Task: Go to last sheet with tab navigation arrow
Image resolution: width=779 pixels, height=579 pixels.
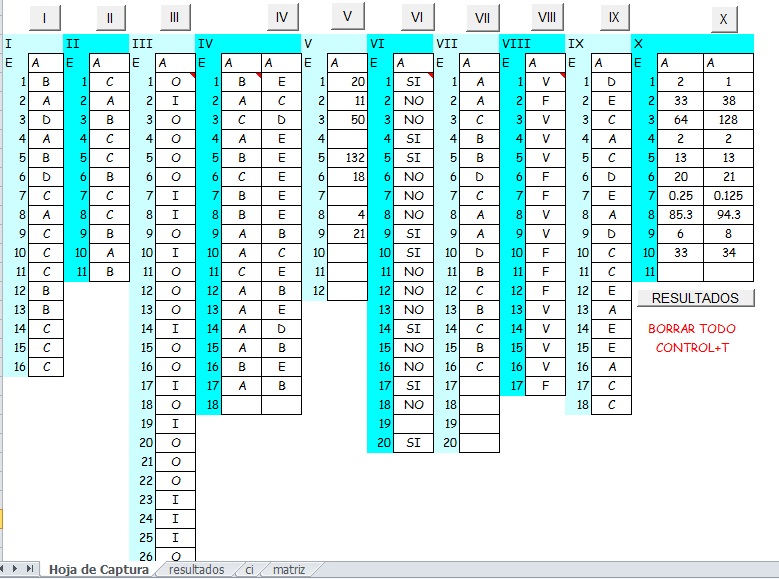Action: (30, 568)
